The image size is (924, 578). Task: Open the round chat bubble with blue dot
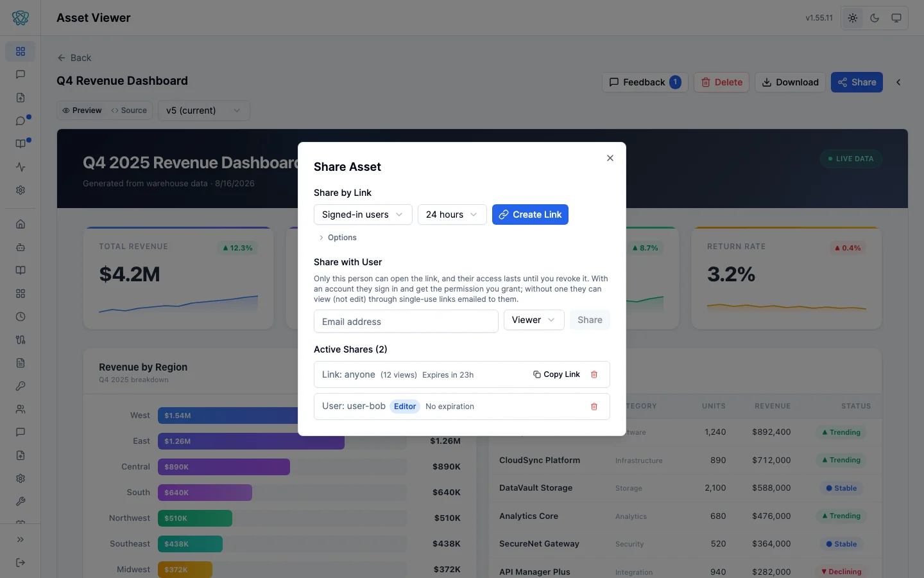coord(21,121)
